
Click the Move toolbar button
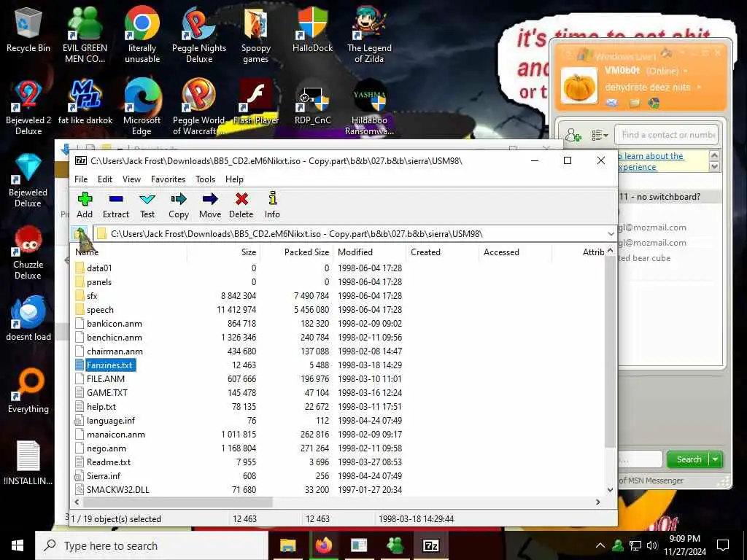[210, 205]
